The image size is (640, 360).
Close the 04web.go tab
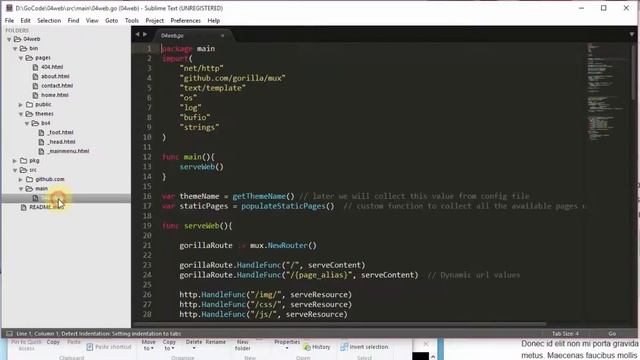(x=222, y=36)
